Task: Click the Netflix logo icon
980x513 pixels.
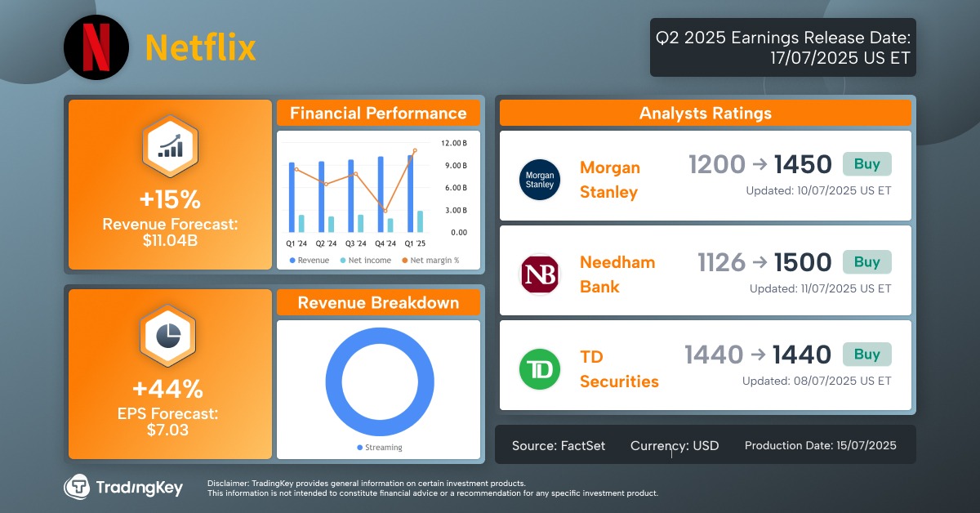Action: [96, 47]
